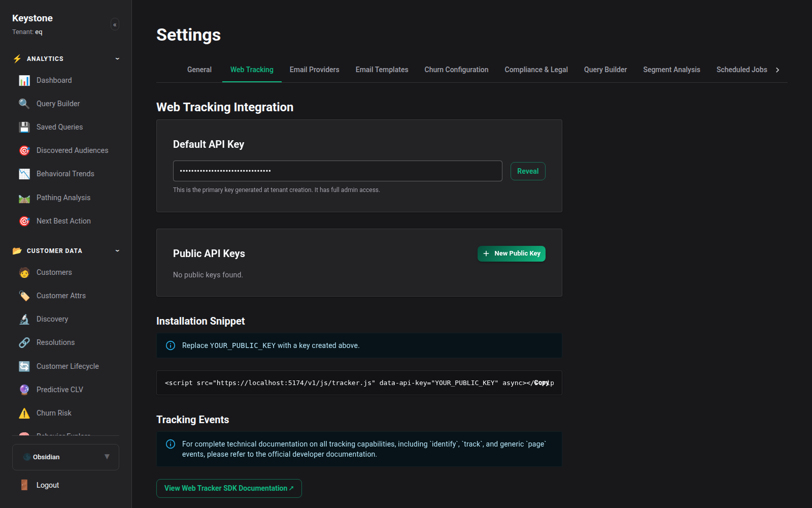
Task: Open the Obsidian theme dropdown
Action: click(x=65, y=457)
